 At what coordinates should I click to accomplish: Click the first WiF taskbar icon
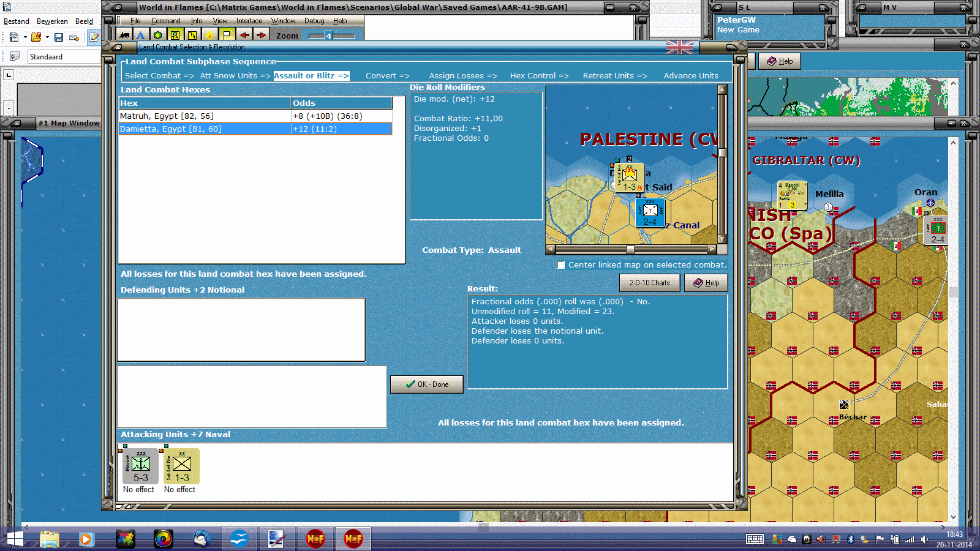(315, 539)
